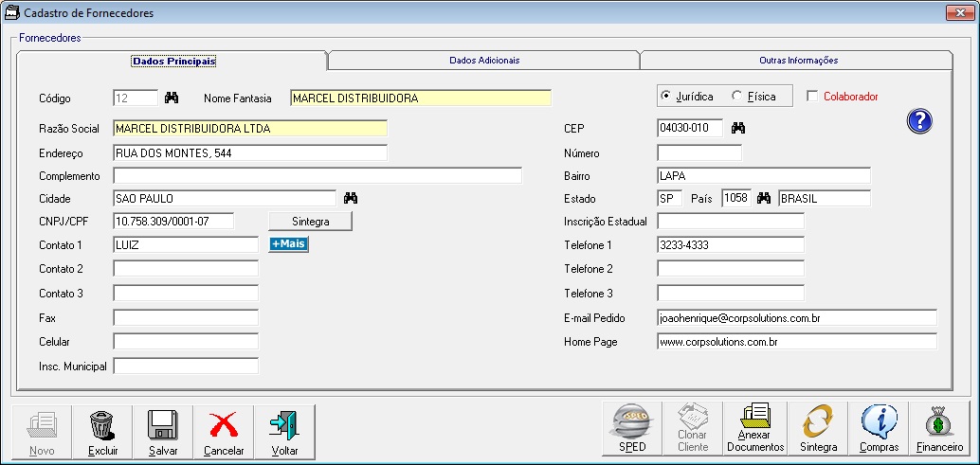Switch to the Dados Adicionais tab
Screen dimensions: 980x465
483,61
